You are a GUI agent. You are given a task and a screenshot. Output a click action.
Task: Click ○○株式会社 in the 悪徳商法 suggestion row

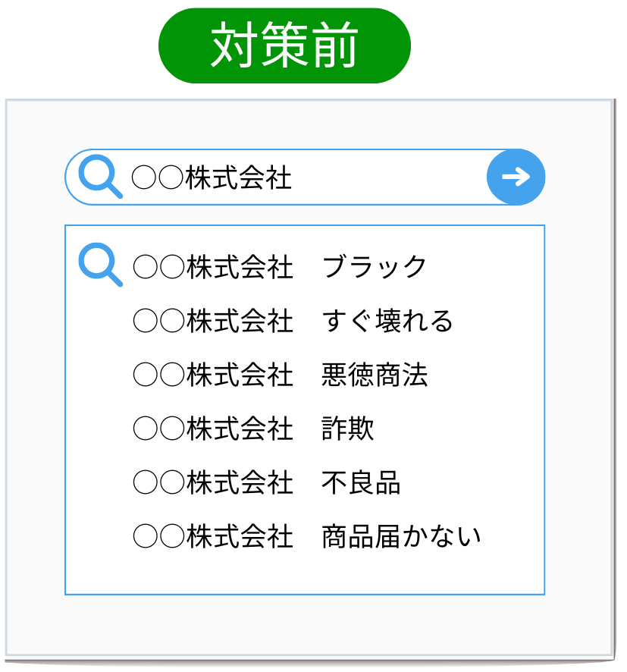pyautogui.click(x=213, y=375)
